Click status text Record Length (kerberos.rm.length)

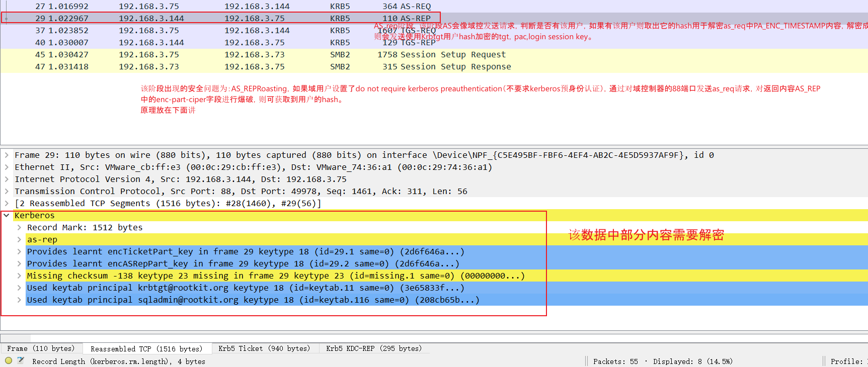click(119, 361)
